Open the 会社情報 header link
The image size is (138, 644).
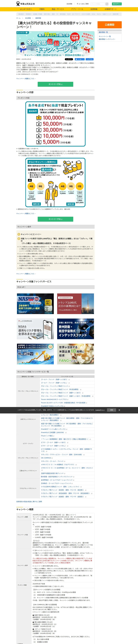click(69, 4)
